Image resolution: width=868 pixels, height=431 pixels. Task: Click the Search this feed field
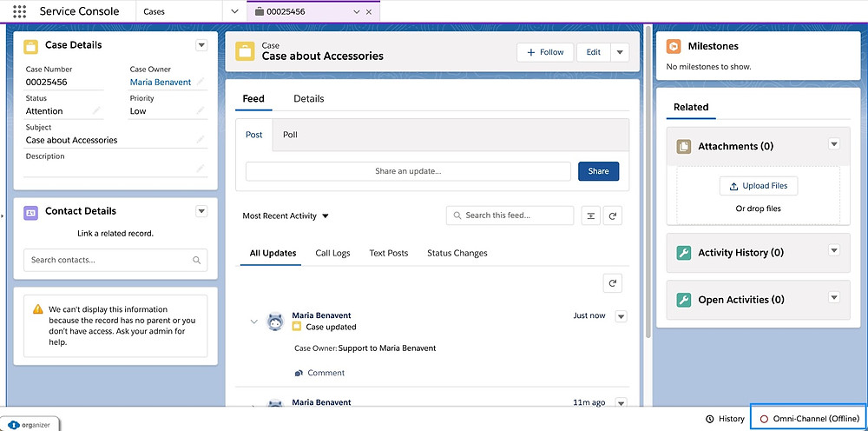pos(510,215)
